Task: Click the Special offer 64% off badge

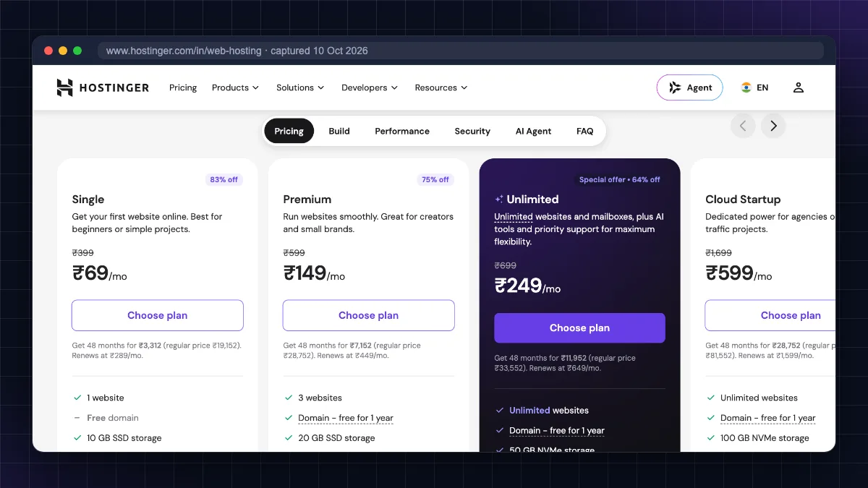Action: tap(619, 179)
